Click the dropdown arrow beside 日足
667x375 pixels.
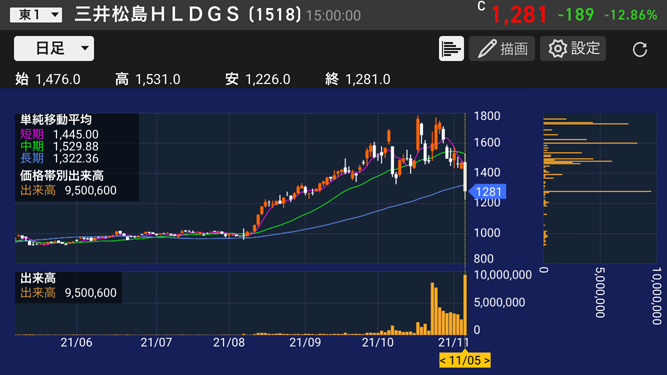pos(85,48)
